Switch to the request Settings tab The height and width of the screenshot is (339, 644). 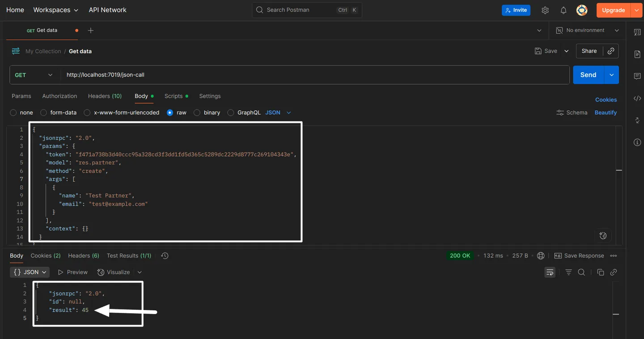pyautogui.click(x=210, y=96)
